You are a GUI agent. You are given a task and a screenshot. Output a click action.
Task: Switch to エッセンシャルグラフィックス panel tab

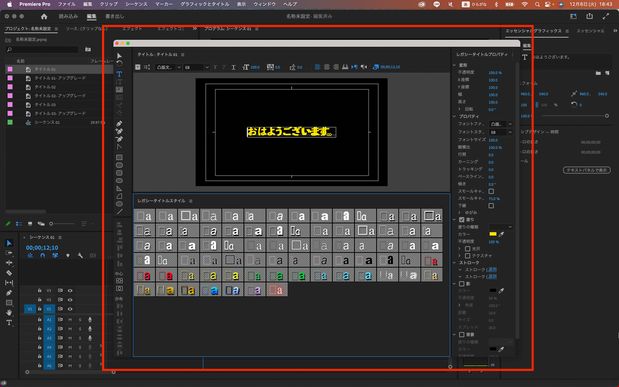coord(533,31)
